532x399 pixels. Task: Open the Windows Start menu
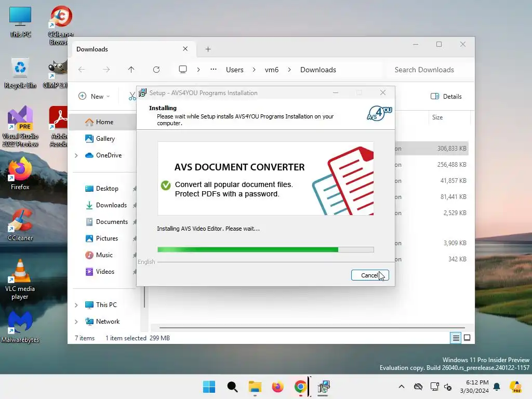[209, 387]
